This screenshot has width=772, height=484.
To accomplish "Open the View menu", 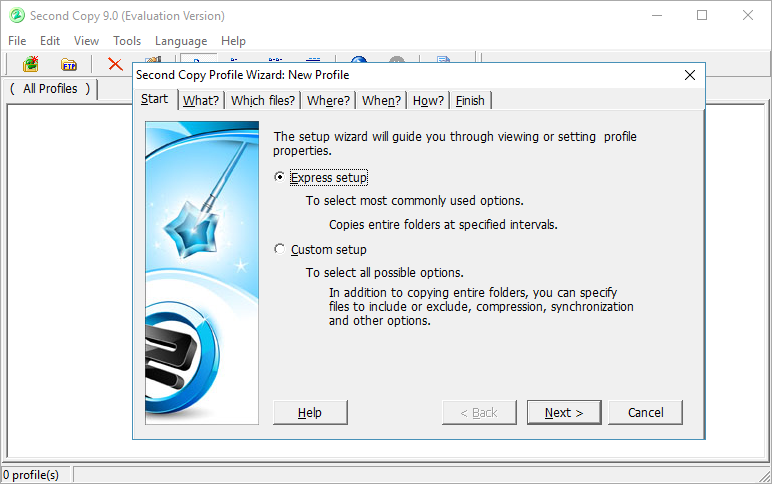I will [86, 41].
